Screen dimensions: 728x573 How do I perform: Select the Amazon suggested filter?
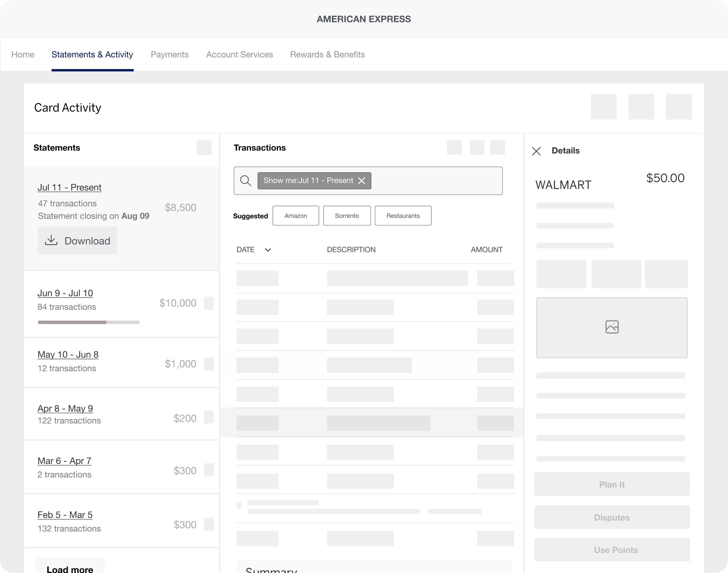tap(296, 216)
